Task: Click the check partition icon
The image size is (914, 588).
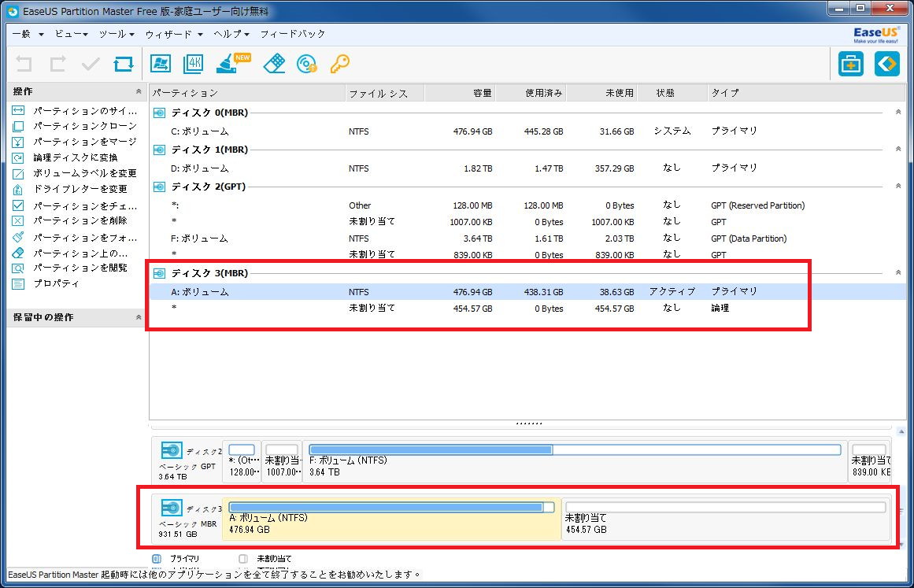Action: pos(18,205)
